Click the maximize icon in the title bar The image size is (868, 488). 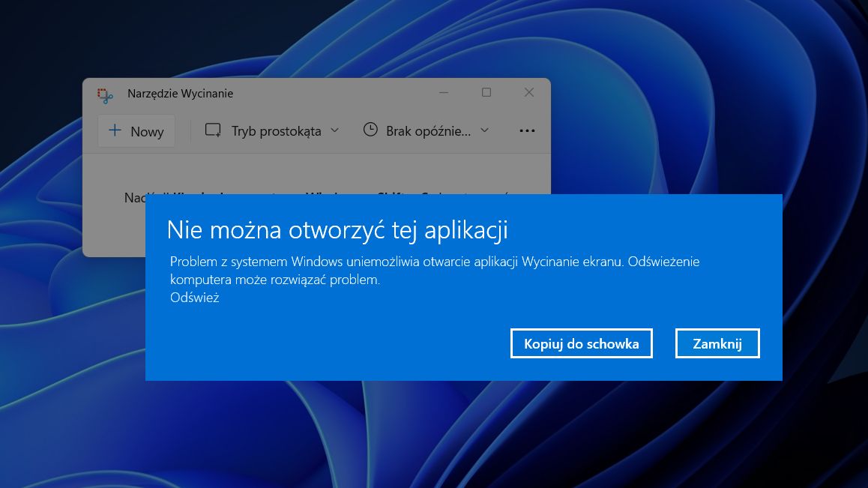[486, 91]
